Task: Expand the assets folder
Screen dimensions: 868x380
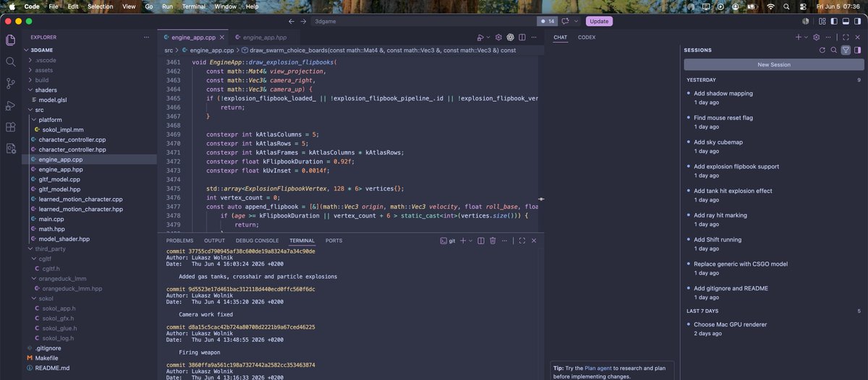Action: point(43,70)
